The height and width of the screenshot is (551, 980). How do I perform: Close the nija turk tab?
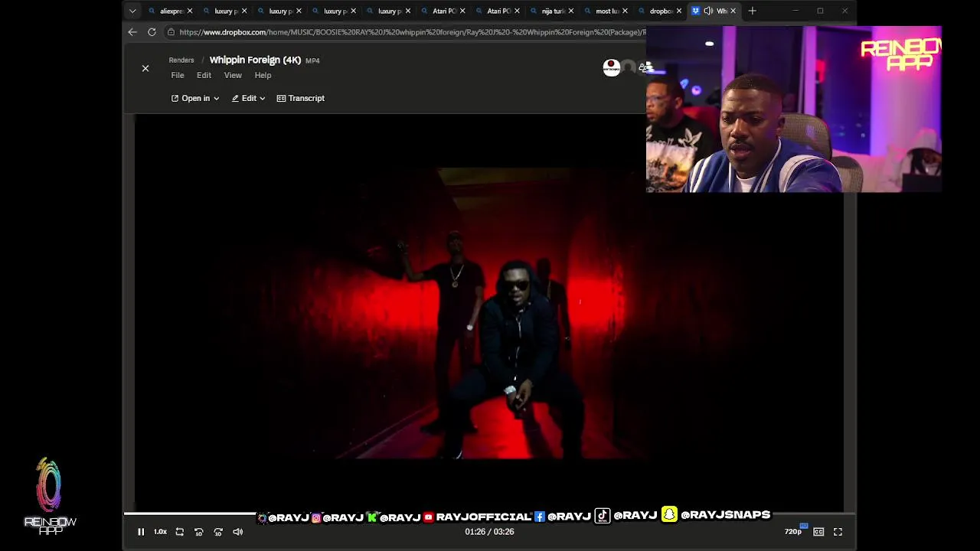pyautogui.click(x=571, y=11)
